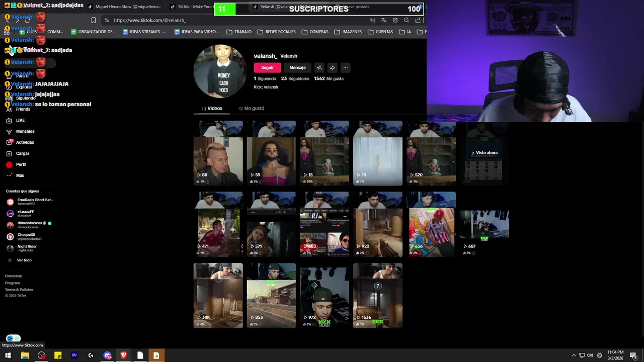Open the 23 Seguidores list
The width and height of the screenshot is (644, 362).
(x=295, y=78)
